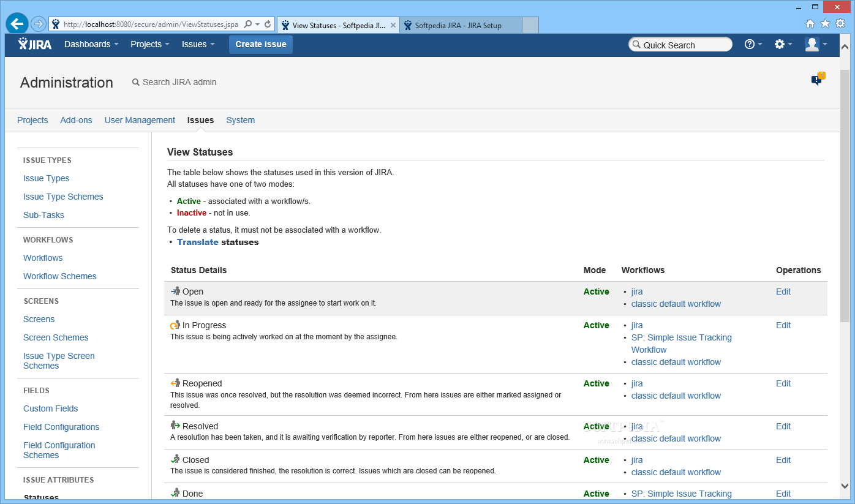Click the Closed status icon
Image resolution: width=855 pixels, height=504 pixels.
click(x=175, y=459)
